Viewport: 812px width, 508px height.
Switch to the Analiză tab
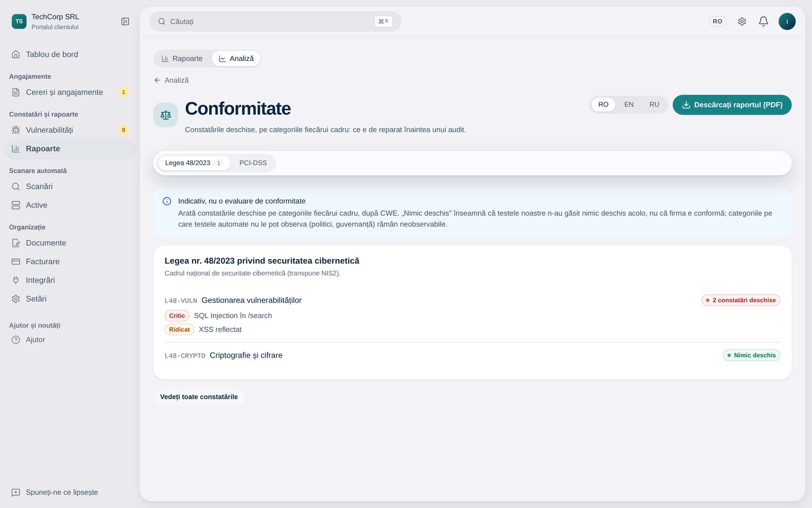click(x=236, y=58)
